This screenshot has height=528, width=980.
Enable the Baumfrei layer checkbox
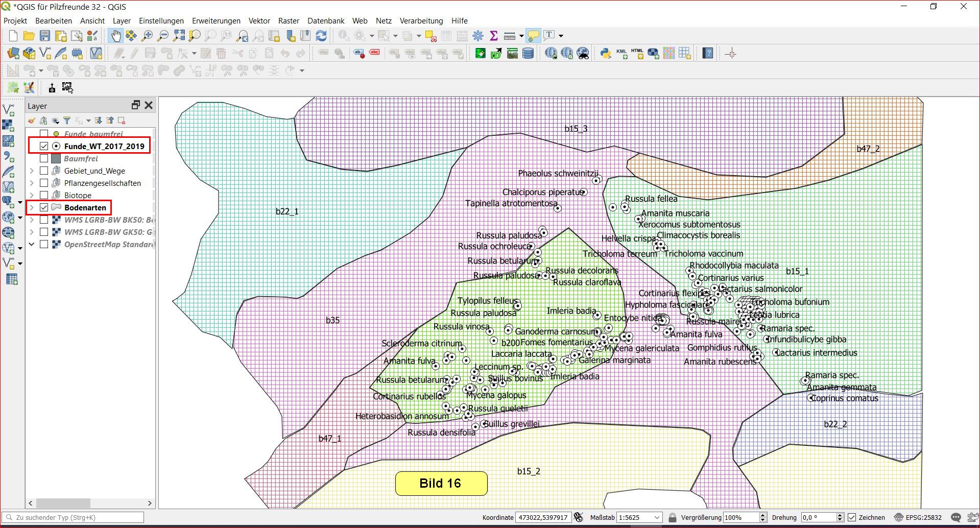(x=44, y=158)
